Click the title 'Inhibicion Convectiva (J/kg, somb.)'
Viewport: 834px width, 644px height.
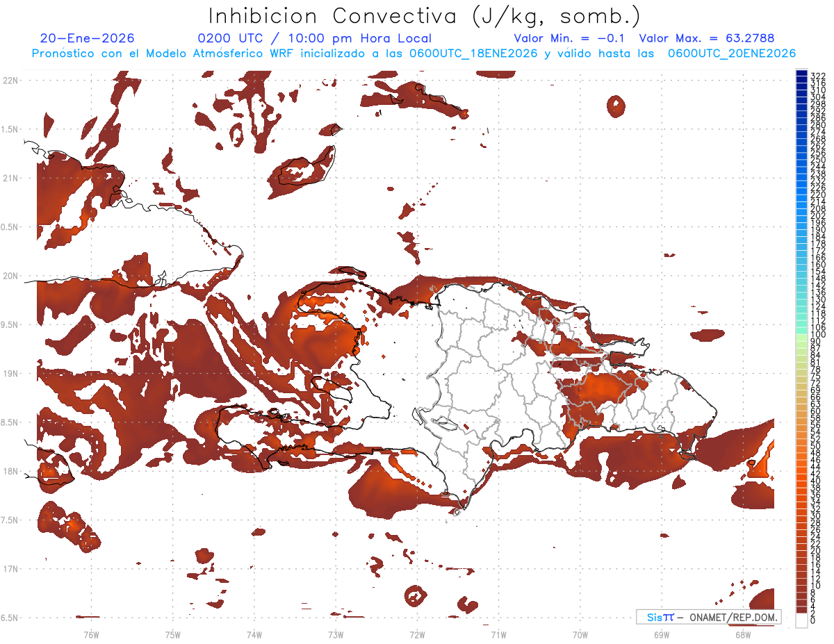point(425,16)
